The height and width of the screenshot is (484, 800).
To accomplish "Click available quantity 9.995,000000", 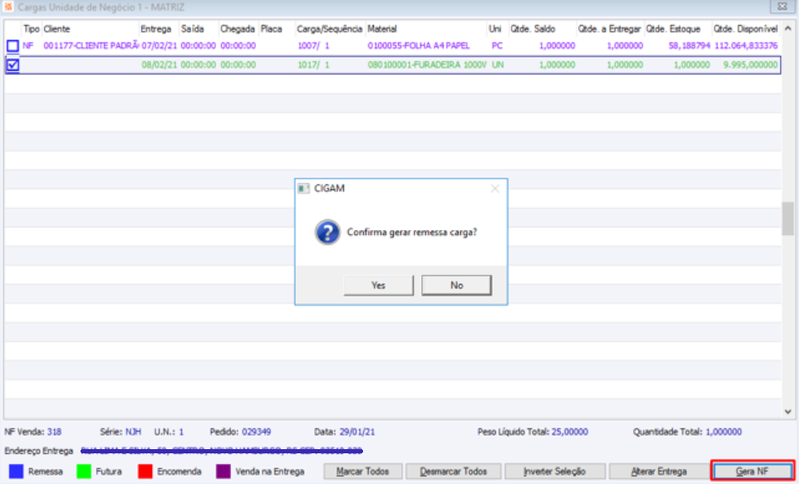I will [x=751, y=65].
